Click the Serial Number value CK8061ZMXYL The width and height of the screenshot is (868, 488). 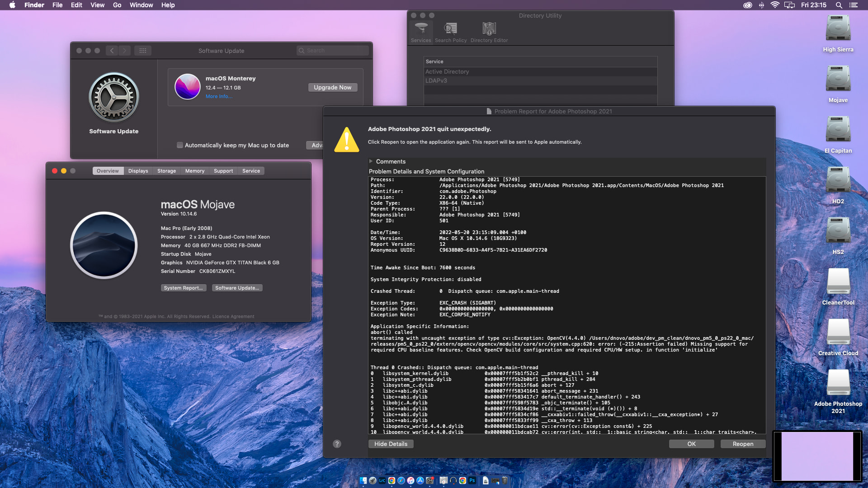pyautogui.click(x=217, y=271)
